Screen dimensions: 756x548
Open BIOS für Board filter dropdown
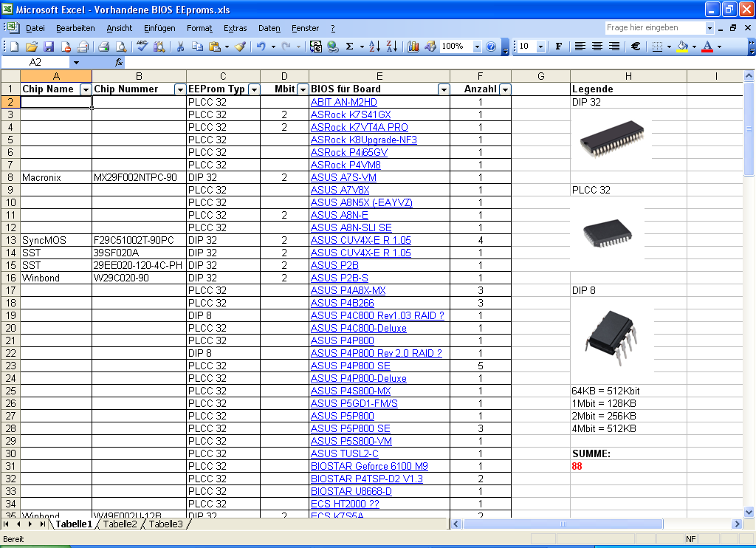click(444, 89)
